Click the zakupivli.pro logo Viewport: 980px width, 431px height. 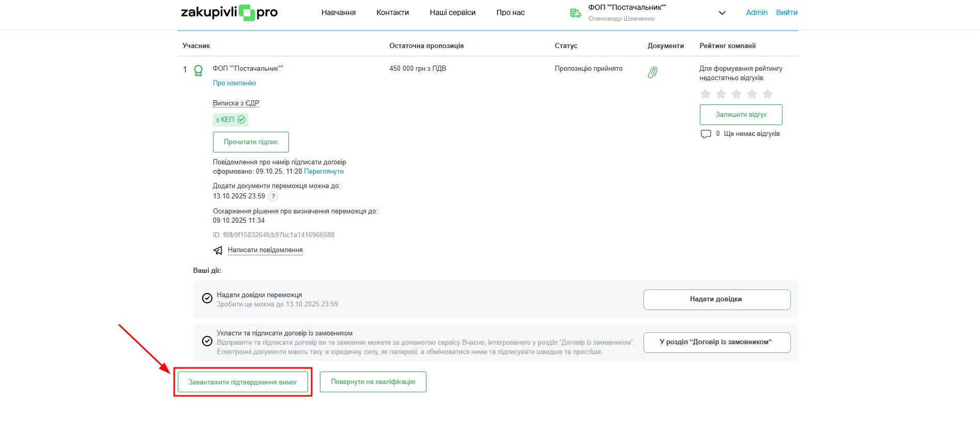[x=229, y=12]
